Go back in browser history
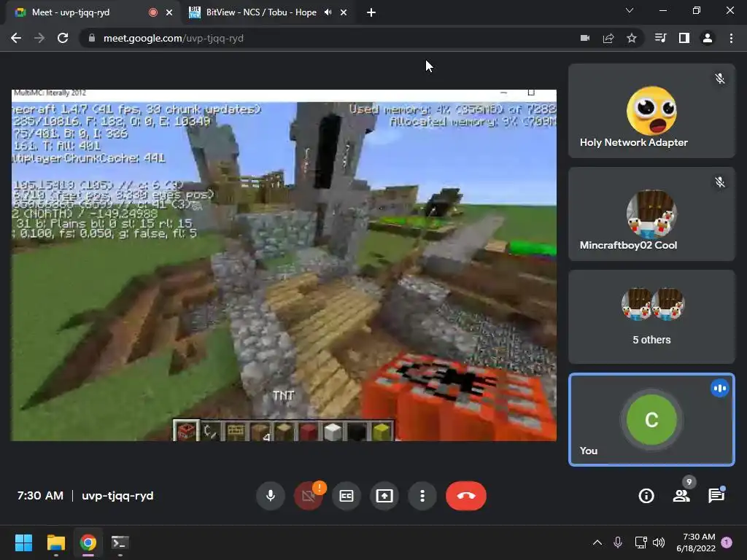This screenshot has width=747, height=560. tap(16, 38)
